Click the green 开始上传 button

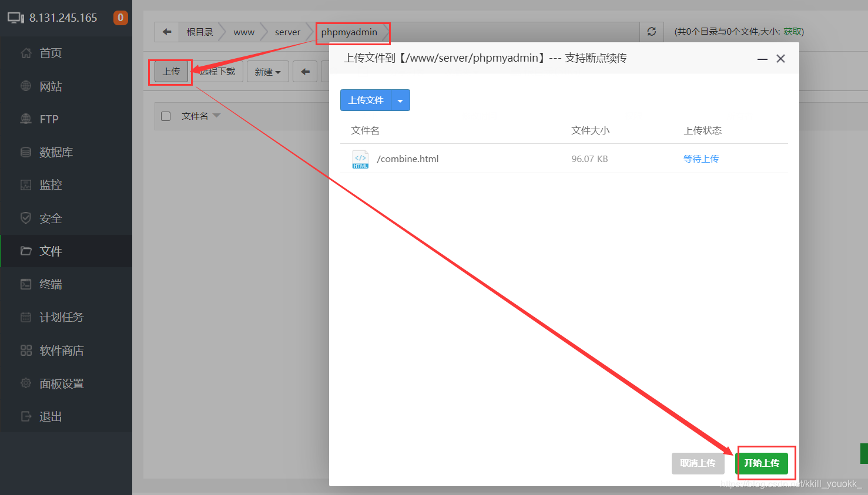click(x=762, y=463)
